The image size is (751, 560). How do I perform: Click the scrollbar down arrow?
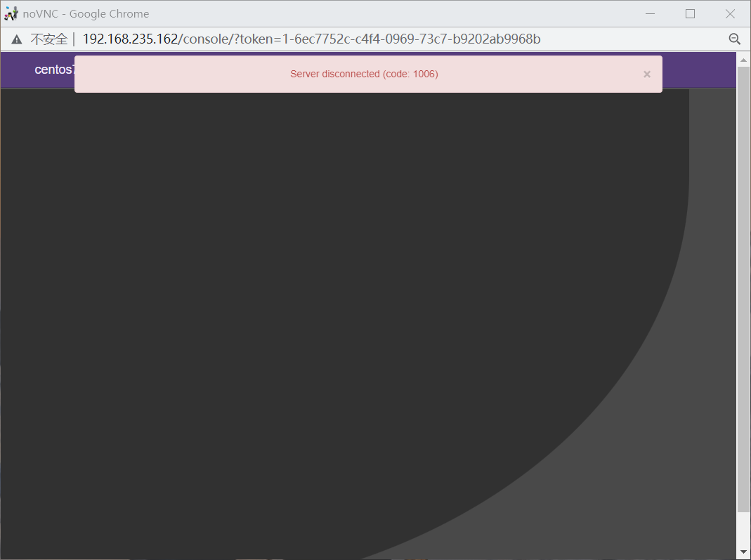[743, 552]
